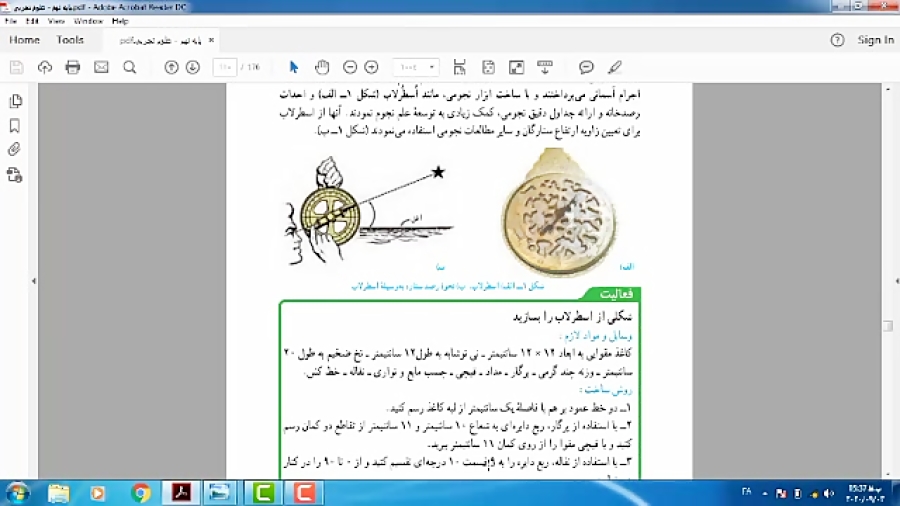
Task: Click the green فعالیت activity heading
Action: point(616,294)
